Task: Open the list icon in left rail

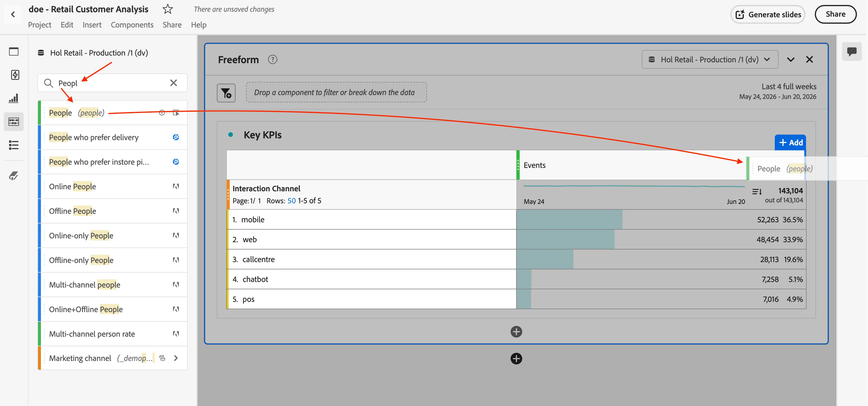Action: [14, 145]
